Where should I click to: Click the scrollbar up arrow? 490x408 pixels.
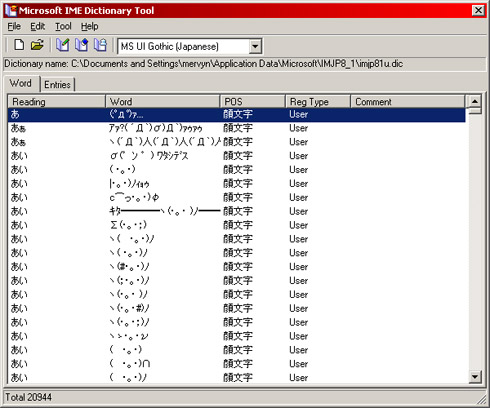(x=475, y=101)
